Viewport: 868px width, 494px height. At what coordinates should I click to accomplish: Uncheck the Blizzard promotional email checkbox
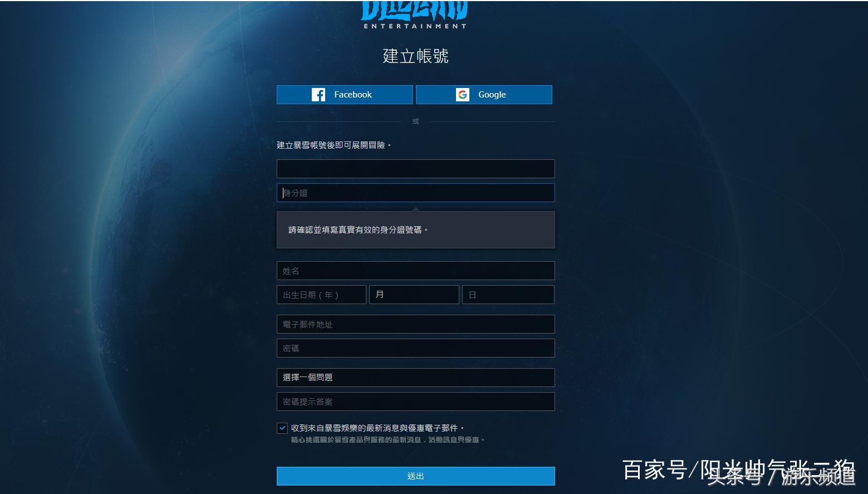click(282, 428)
